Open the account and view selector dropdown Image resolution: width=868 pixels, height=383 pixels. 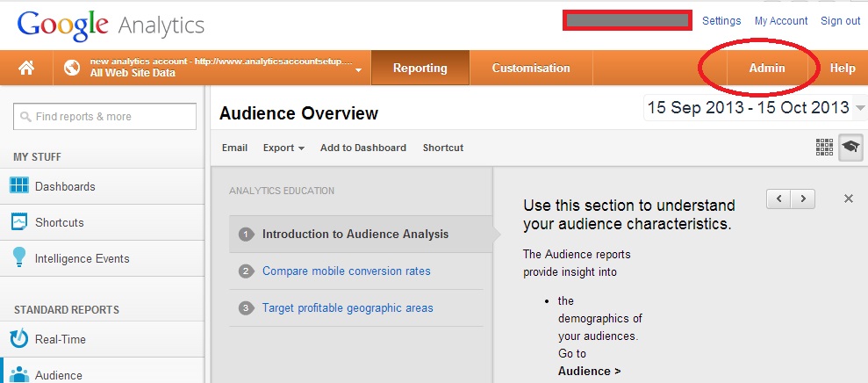[212, 68]
